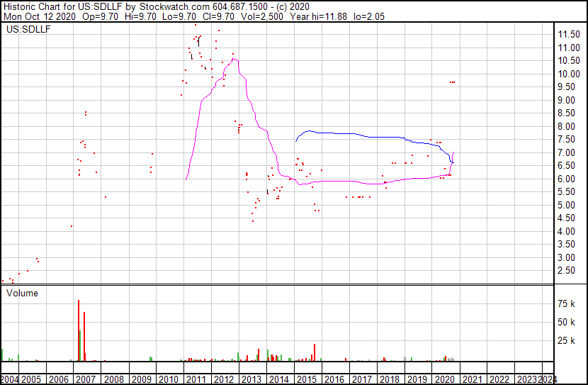
Task: Click the 8.00 price axis label
Action: click(566, 126)
